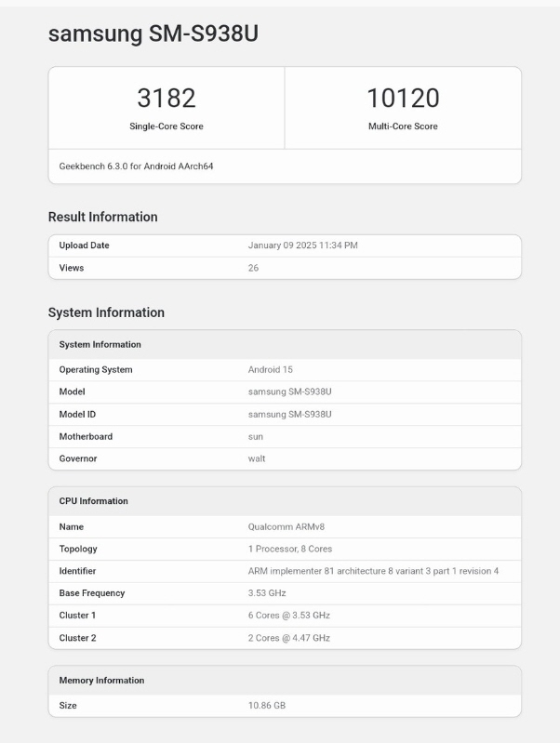Click the Operating System row label

click(x=96, y=369)
